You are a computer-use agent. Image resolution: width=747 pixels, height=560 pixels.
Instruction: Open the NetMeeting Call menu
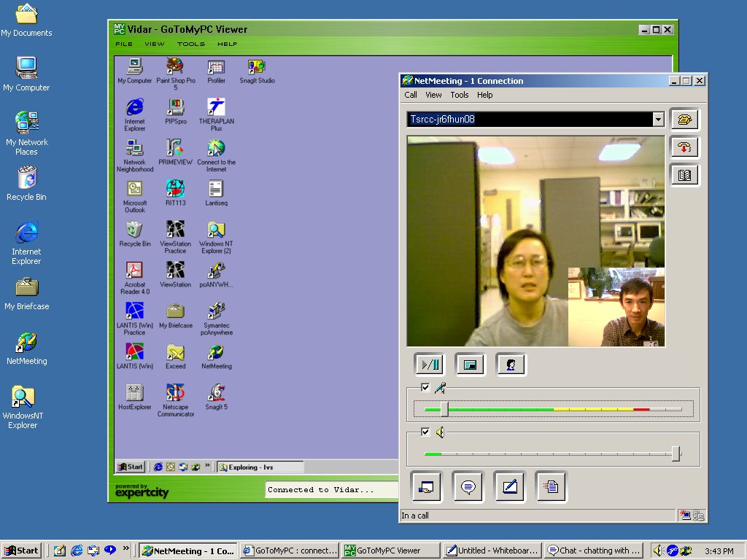pos(411,95)
